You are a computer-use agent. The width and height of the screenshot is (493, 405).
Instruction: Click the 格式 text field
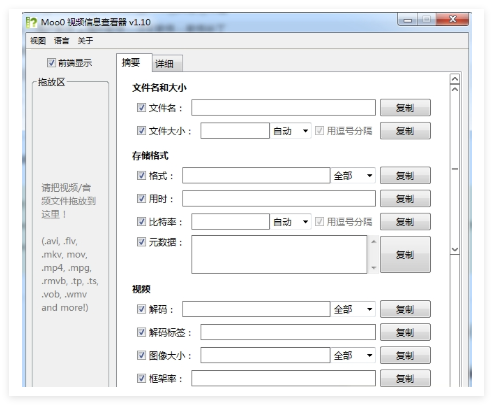(256, 176)
